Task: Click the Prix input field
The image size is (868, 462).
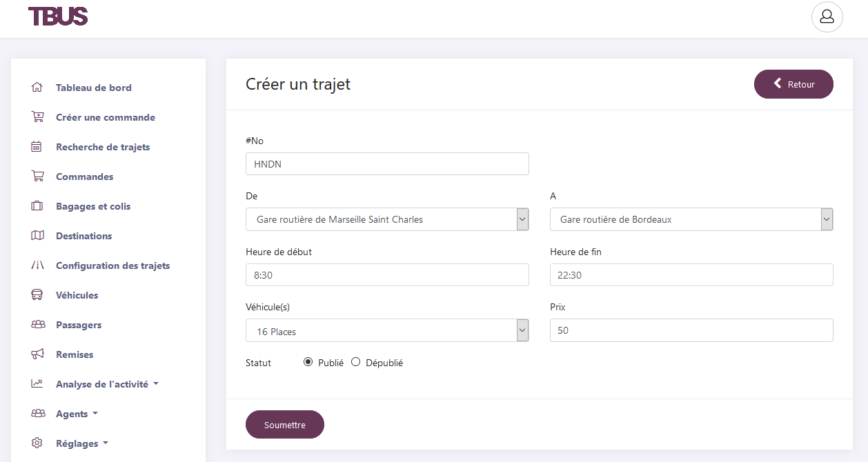Action: 691,330
